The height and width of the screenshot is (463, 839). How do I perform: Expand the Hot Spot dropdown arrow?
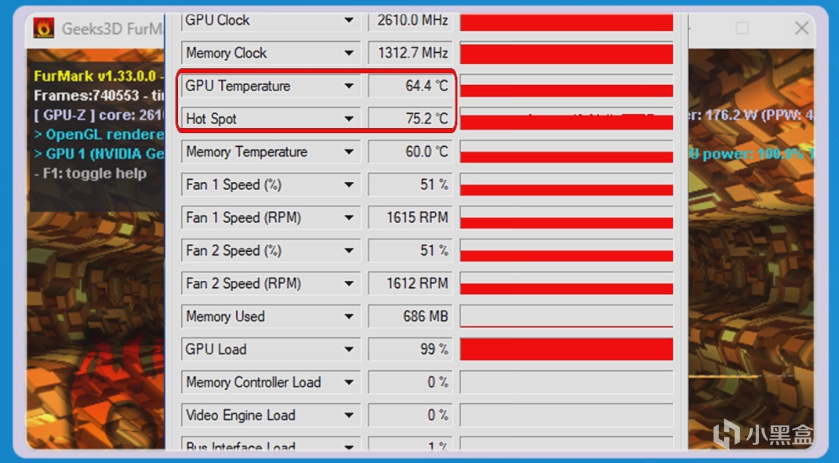(x=349, y=119)
